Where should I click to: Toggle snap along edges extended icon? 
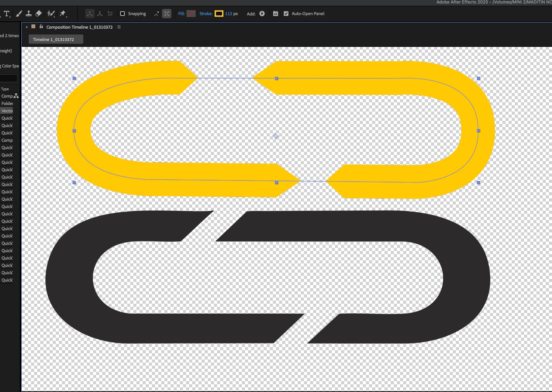click(x=156, y=14)
